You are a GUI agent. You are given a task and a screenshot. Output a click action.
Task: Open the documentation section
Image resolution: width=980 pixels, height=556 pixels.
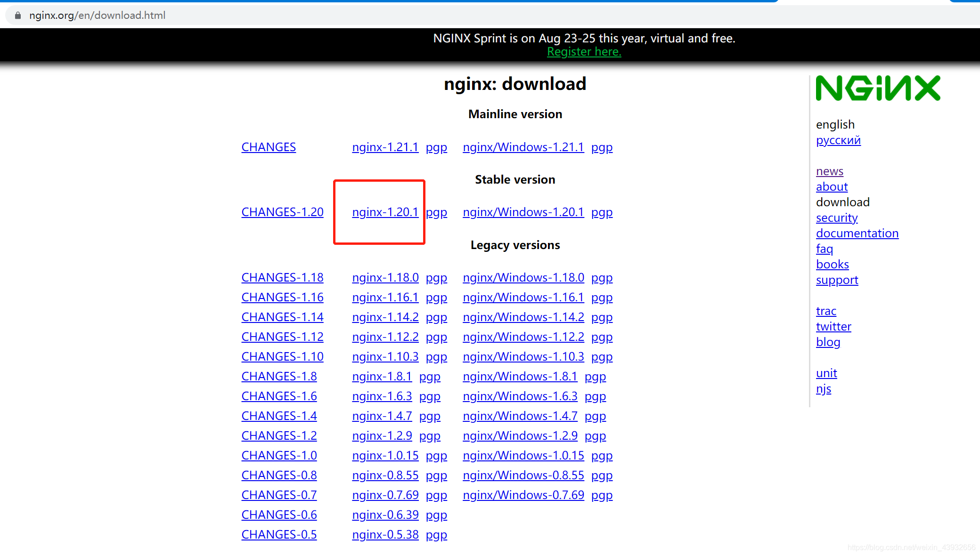(x=857, y=233)
